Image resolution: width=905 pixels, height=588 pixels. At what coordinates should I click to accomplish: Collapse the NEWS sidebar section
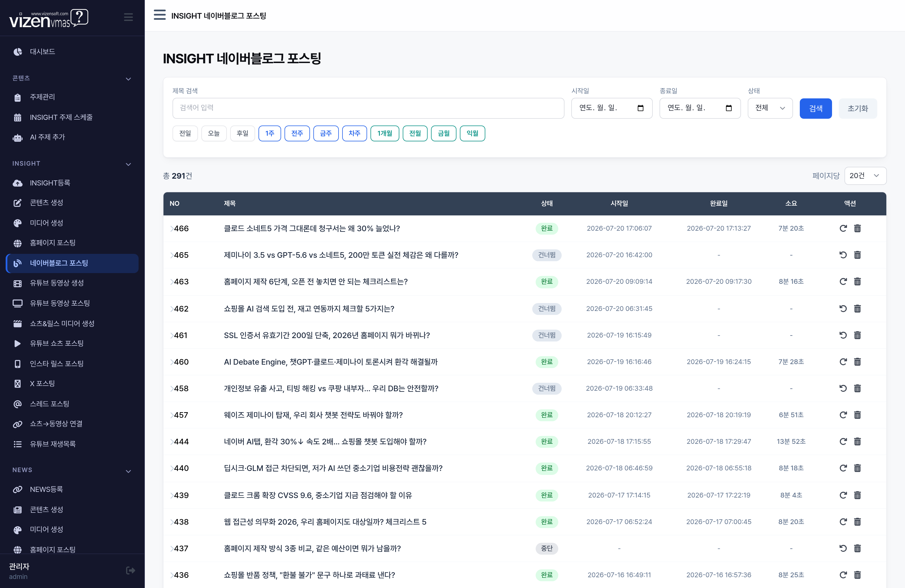tap(128, 471)
